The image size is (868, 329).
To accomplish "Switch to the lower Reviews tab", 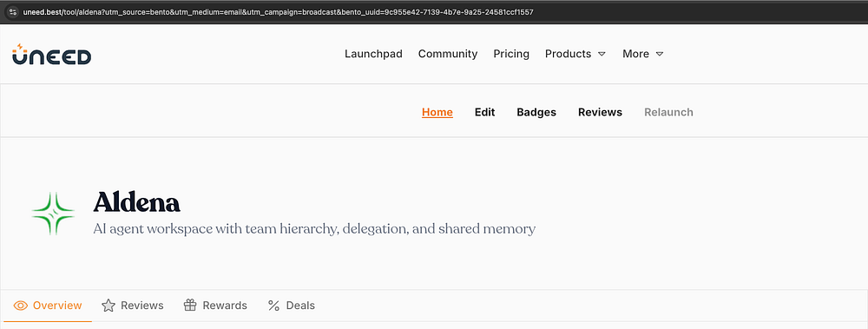I will [x=133, y=306].
